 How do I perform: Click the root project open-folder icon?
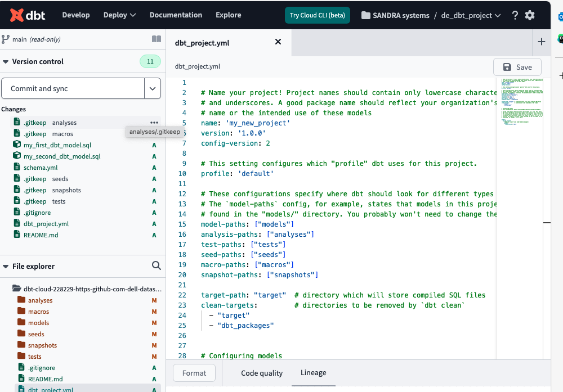coord(16,288)
